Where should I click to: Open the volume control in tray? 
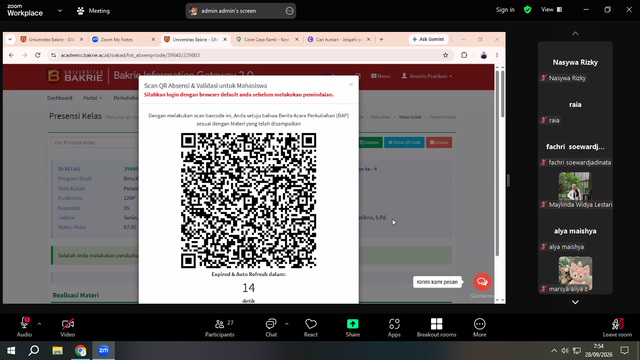[x=565, y=351]
